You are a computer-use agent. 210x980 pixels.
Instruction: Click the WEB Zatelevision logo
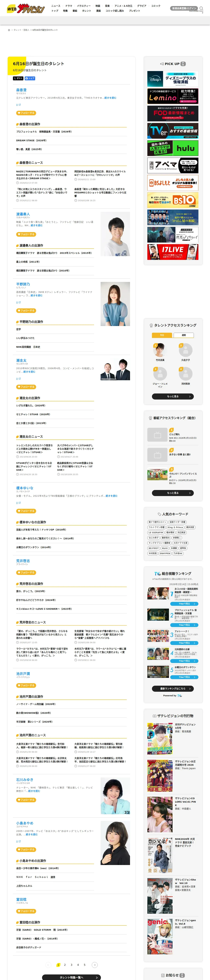26,8
